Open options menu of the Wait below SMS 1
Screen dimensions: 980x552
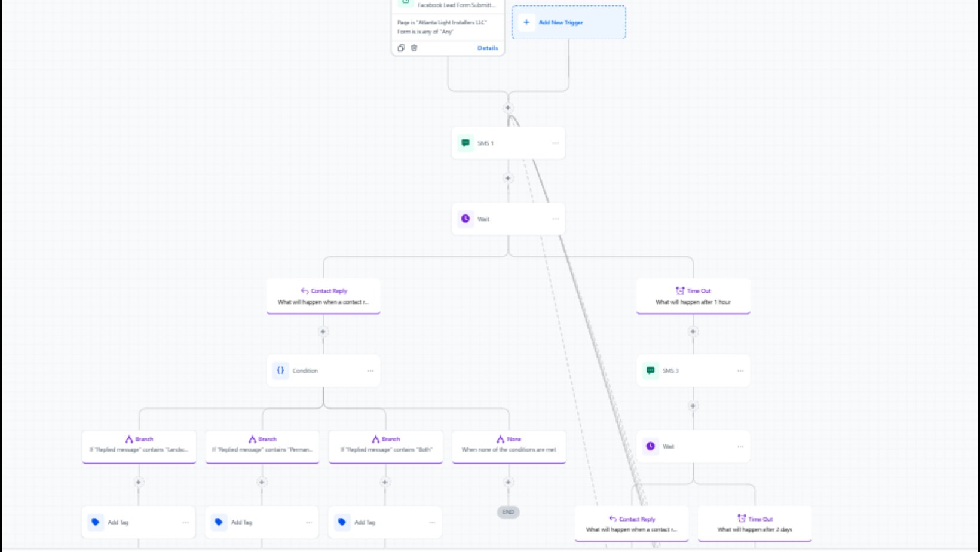556,219
